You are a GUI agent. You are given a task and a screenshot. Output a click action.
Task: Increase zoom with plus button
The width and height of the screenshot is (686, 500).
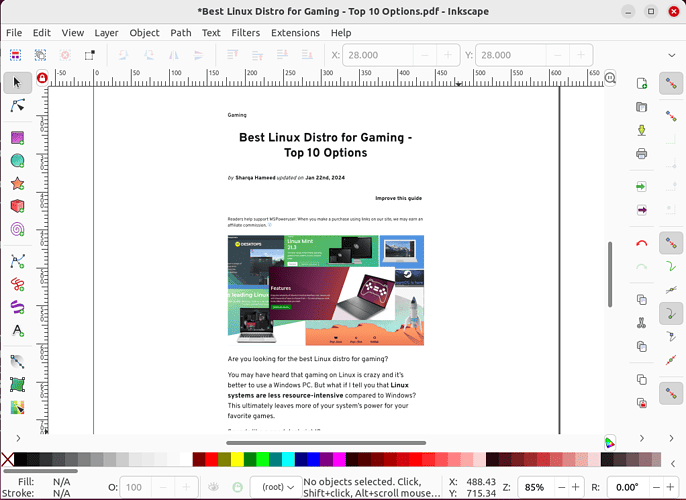(576, 487)
